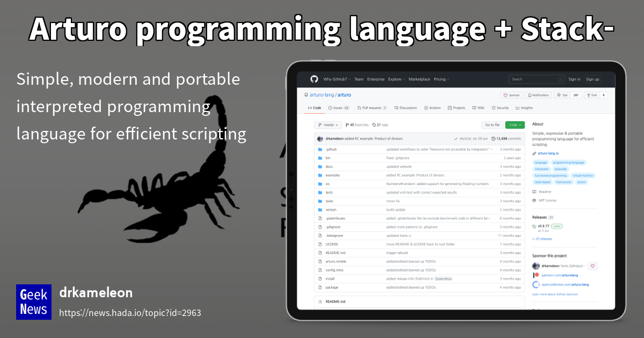This screenshot has width=644, height=338.
Task: Open the LICENSE file
Action: click(x=332, y=244)
